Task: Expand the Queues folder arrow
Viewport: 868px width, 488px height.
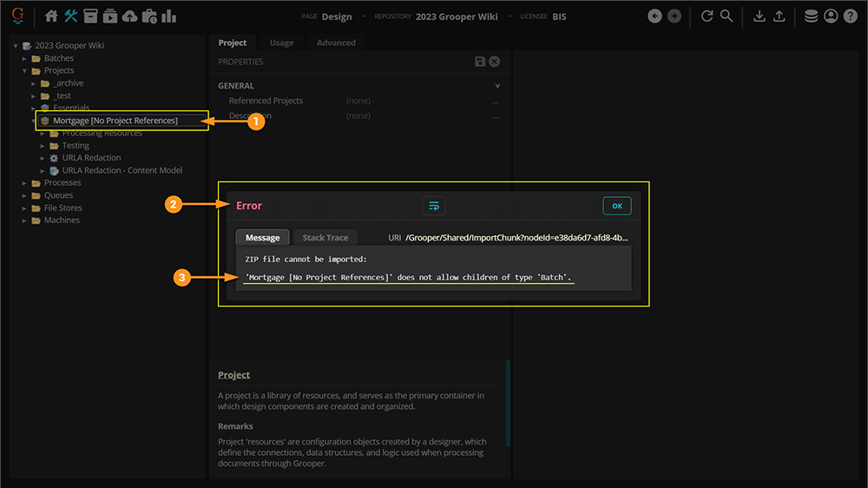Action: click(x=24, y=195)
